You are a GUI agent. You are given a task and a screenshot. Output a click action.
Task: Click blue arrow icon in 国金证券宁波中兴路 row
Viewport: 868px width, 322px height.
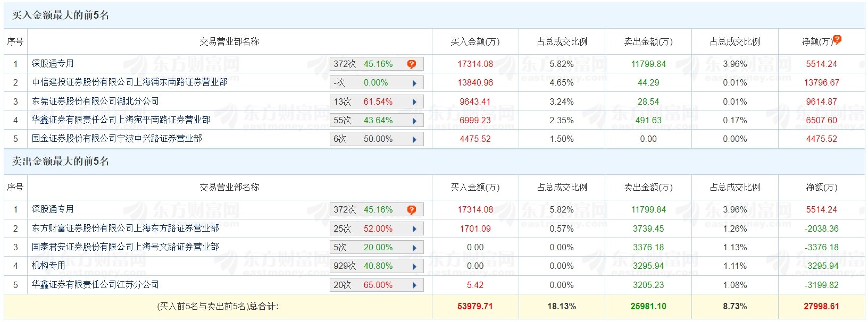(x=414, y=140)
